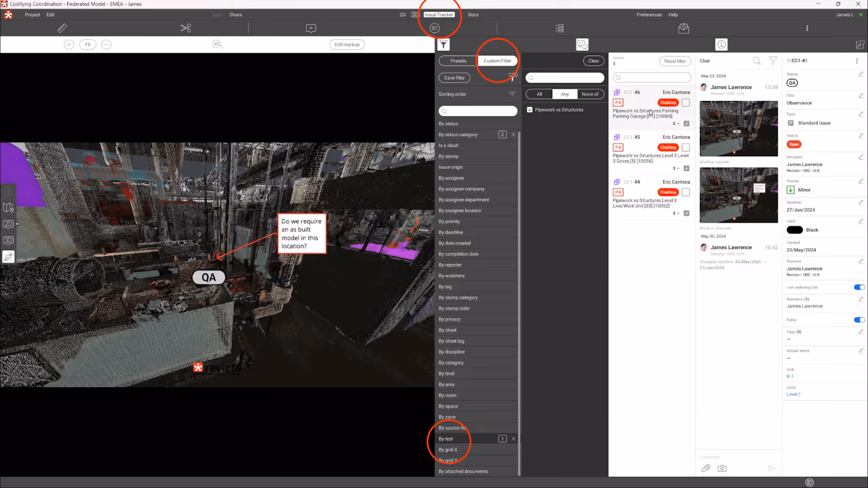Zoom in with the plus circle button

coord(69,45)
